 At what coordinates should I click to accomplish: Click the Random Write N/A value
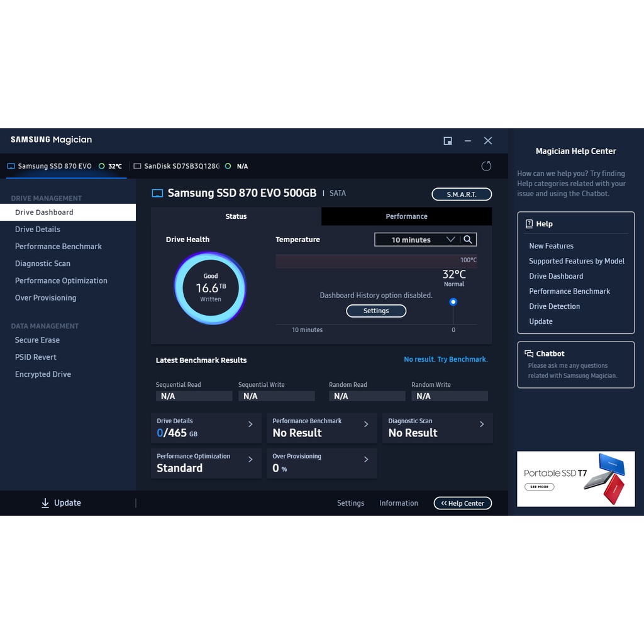tap(449, 396)
